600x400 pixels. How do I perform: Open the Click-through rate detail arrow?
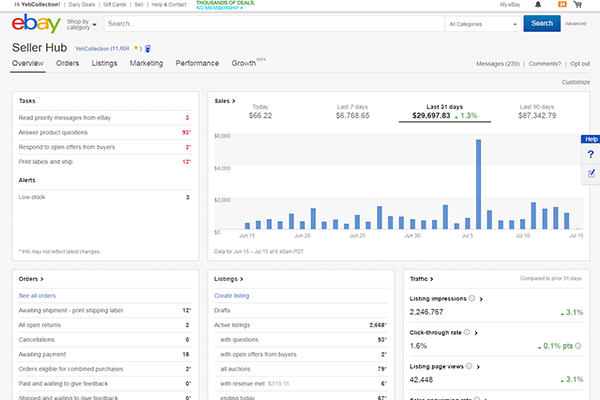click(x=476, y=333)
